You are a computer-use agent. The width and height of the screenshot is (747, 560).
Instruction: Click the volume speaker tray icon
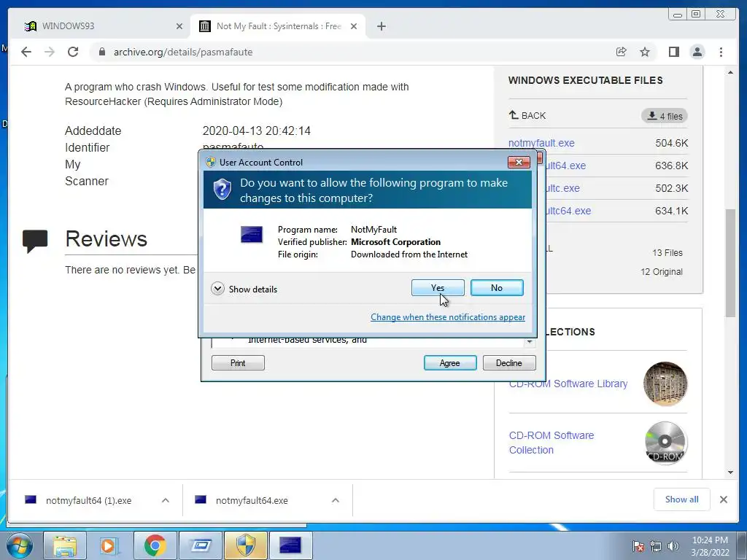[673, 546]
